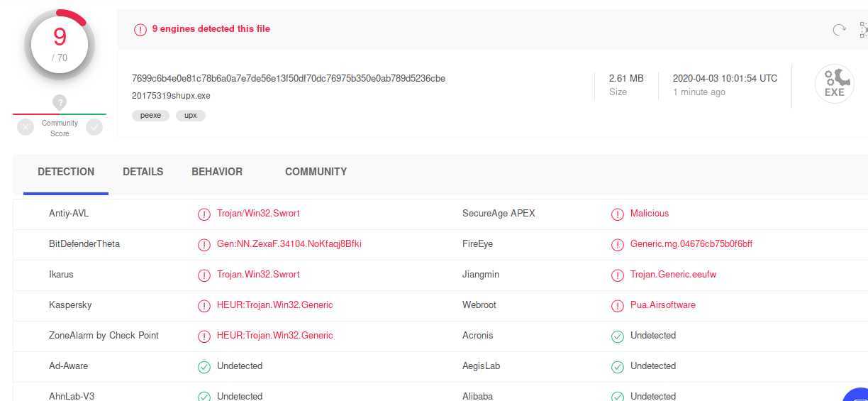868x401 pixels.
Task: Click the Community Score label
Action: (60, 128)
